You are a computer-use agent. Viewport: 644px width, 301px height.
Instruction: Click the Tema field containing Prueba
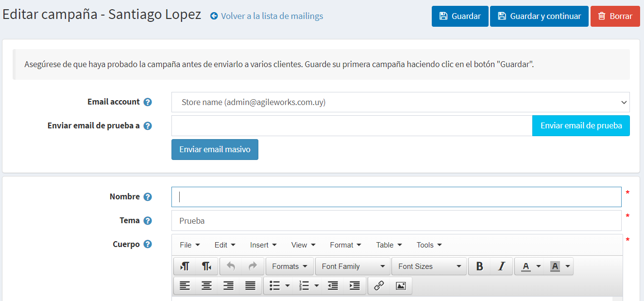tap(396, 221)
